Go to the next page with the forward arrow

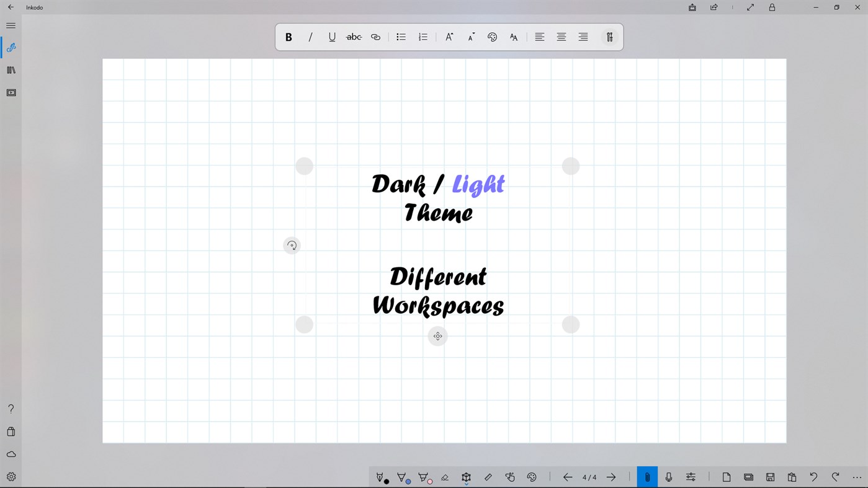click(611, 477)
